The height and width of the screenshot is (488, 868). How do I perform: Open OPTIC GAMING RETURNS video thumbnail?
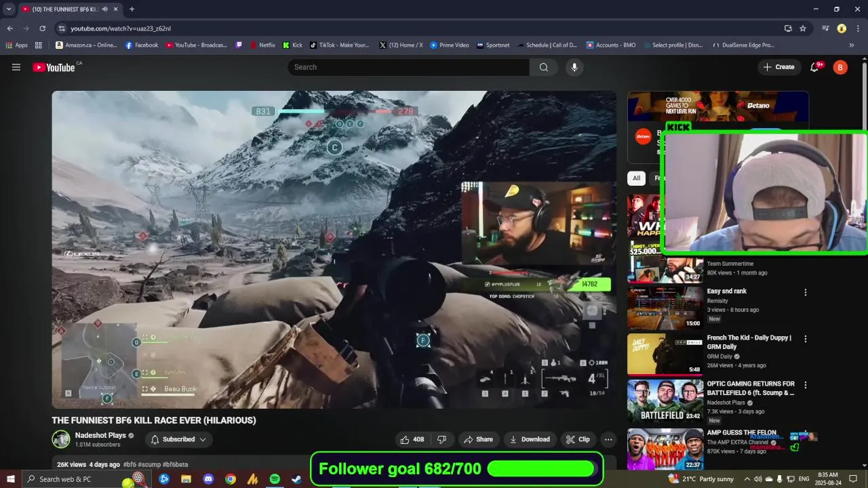(x=665, y=401)
